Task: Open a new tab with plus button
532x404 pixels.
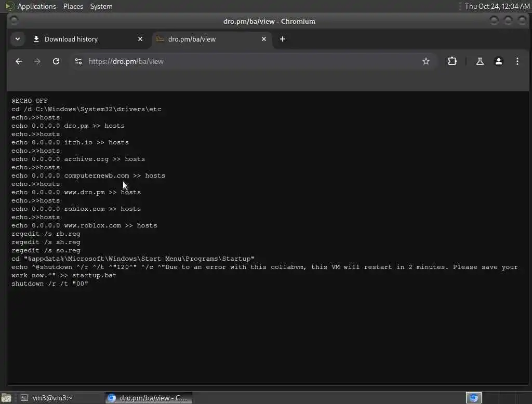Action: pyautogui.click(x=282, y=39)
